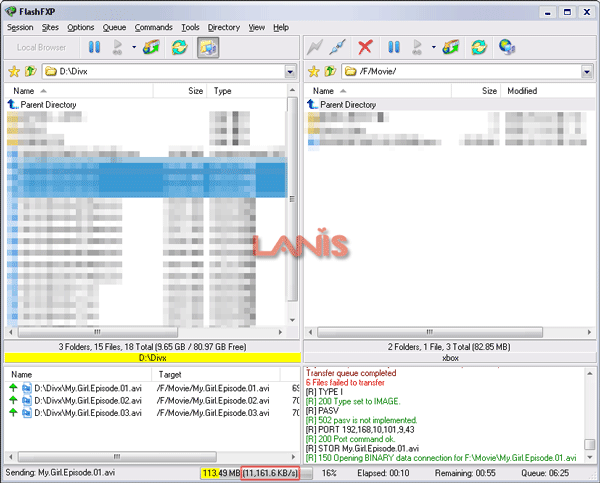Sort local files by Name column
Image resolution: width=600 pixels, height=483 pixels.
pos(79,91)
